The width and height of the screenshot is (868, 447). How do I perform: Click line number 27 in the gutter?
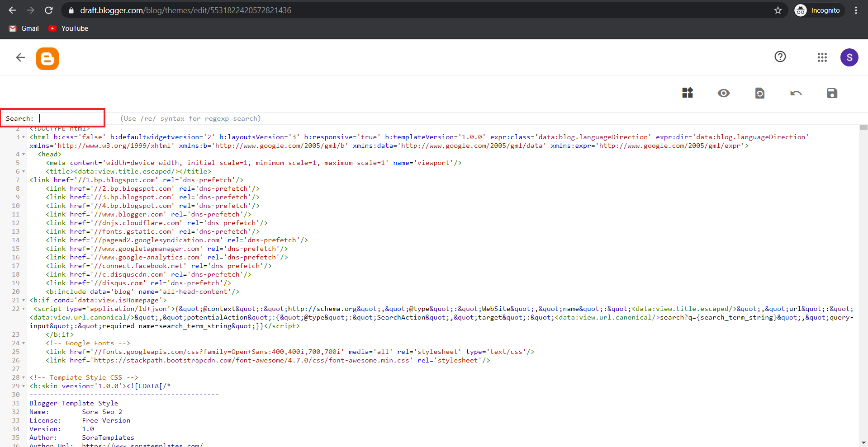tap(16, 369)
